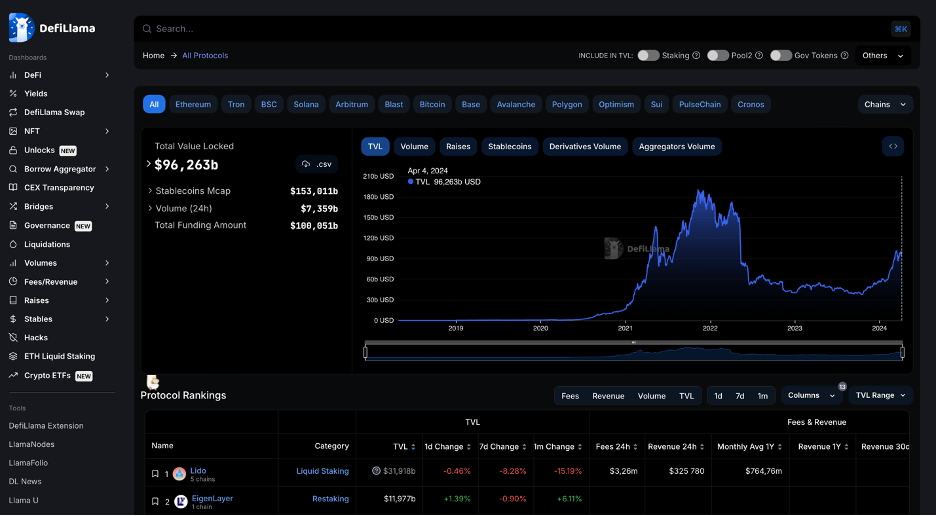Switch chart to Stablecoins tab
This screenshot has width=936, height=516.
tap(510, 146)
